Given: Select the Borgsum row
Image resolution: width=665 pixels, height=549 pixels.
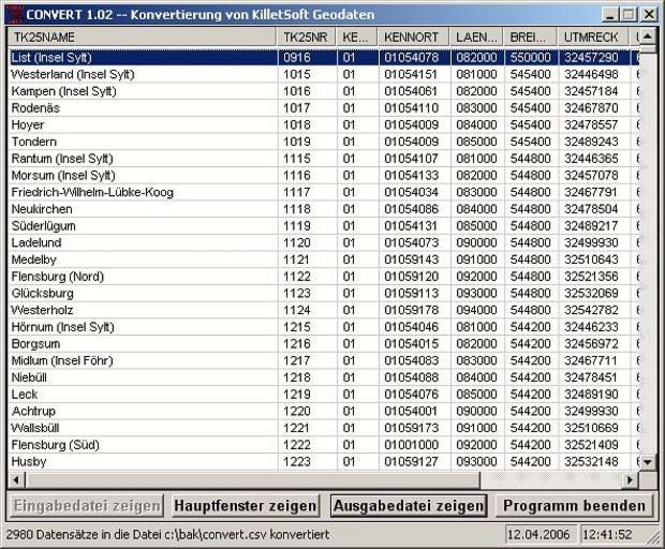Looking at the screenshot, I should (x=323, y=344).
